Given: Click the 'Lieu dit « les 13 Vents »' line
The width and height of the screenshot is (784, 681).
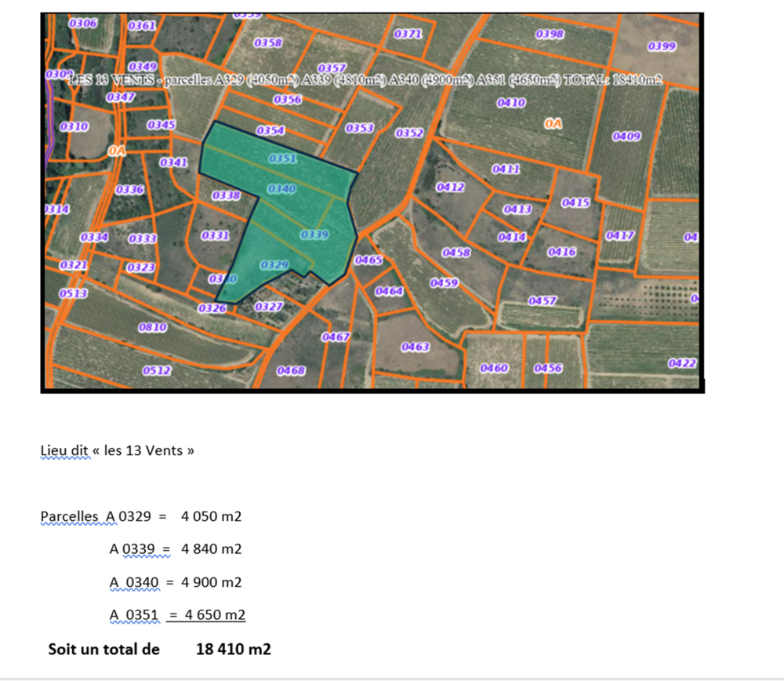Looking at the screenshot, I should click(x=117, y=450).
